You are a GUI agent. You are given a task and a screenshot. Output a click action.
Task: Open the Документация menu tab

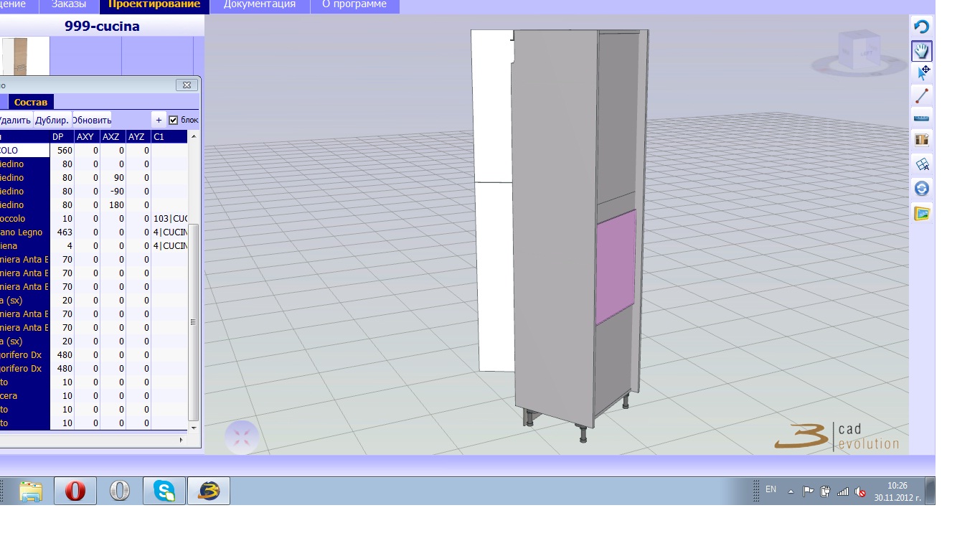[x=259, y=5]
